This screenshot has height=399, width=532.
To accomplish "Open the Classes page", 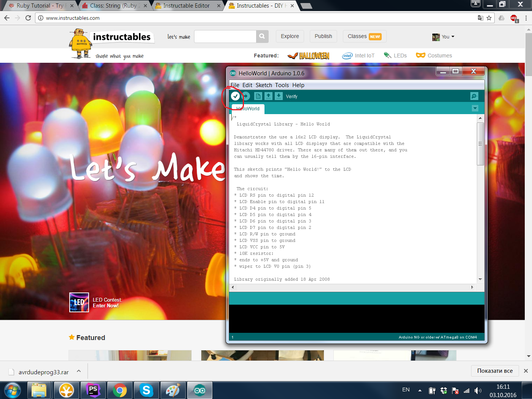I will [x=365, y=37].
